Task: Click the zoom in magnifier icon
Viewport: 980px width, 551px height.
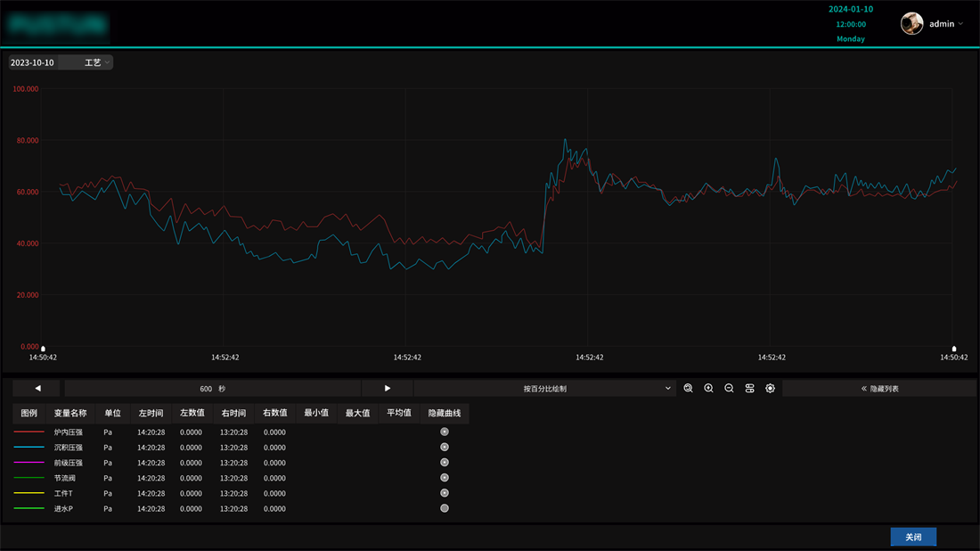Action: [x=709, y=389]
